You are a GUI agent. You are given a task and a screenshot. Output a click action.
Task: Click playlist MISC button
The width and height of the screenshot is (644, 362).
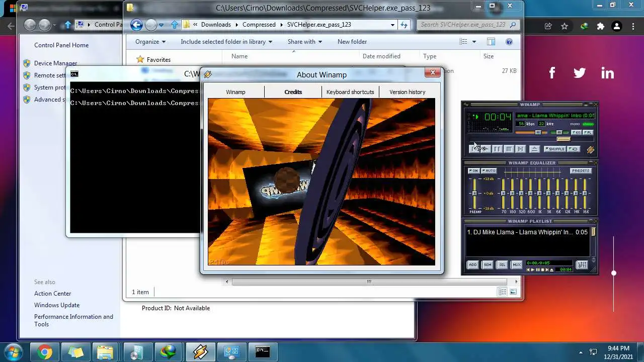coord(517,264)
